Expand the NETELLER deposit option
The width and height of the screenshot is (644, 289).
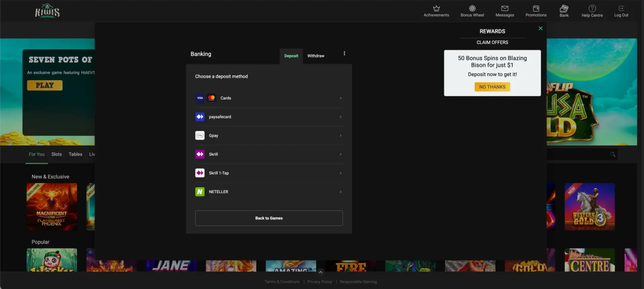tap(269, 192)
